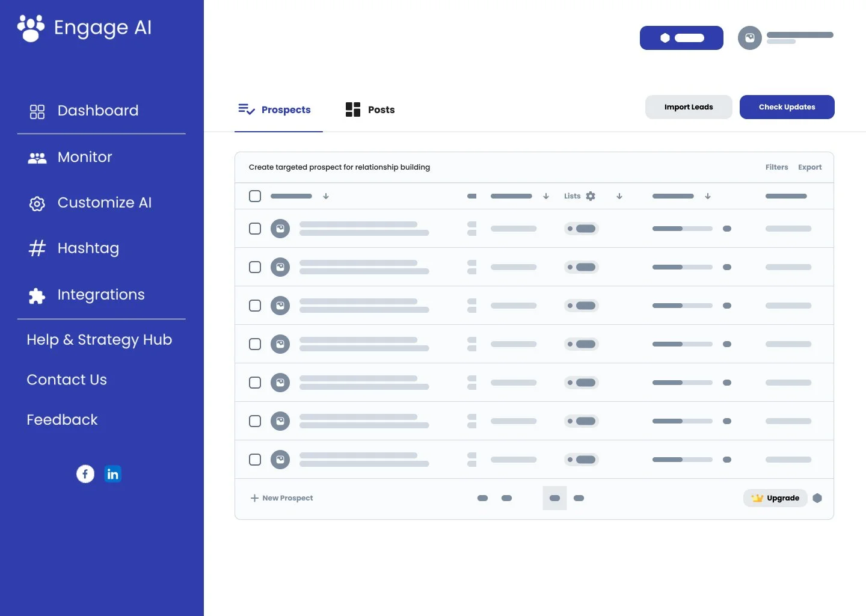The width and height of the screenshot is (866, 616).
Task: Open first row list tag pill
Action: coord(582,229)
